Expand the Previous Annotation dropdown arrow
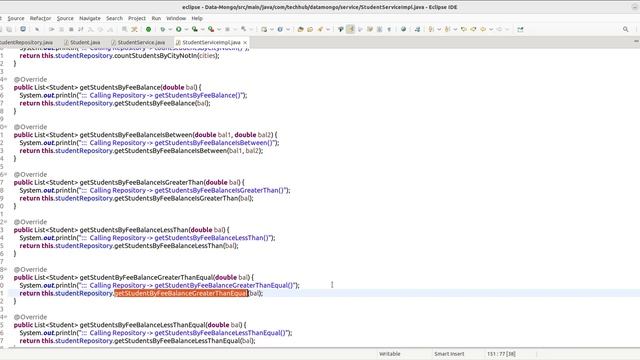The width and height of the screenshot is (640, 360). [455, 29]
